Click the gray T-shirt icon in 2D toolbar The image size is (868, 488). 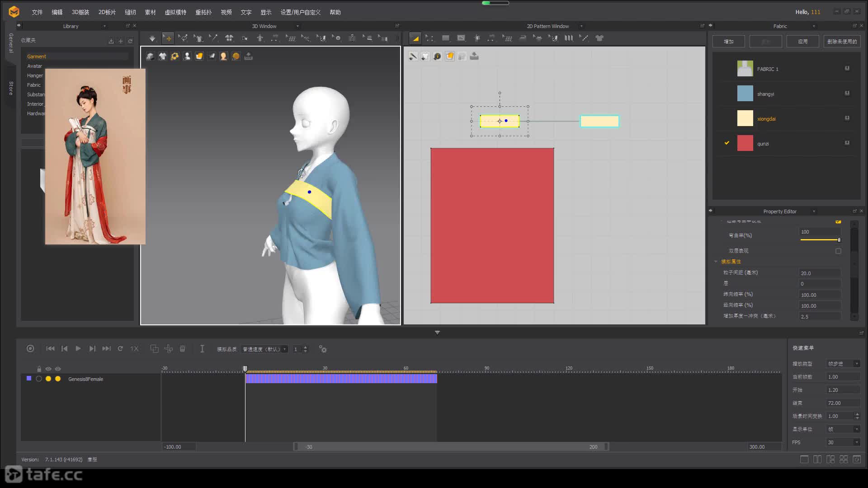[599, 38]
